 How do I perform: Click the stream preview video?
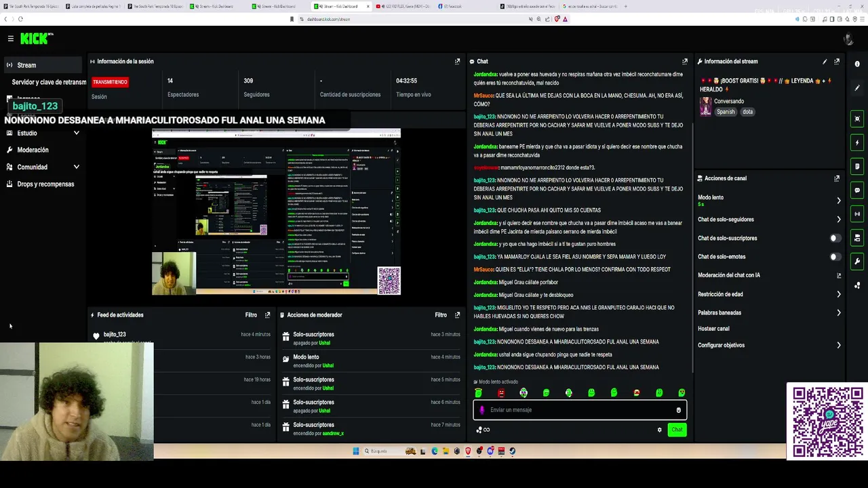click(276, 211)
